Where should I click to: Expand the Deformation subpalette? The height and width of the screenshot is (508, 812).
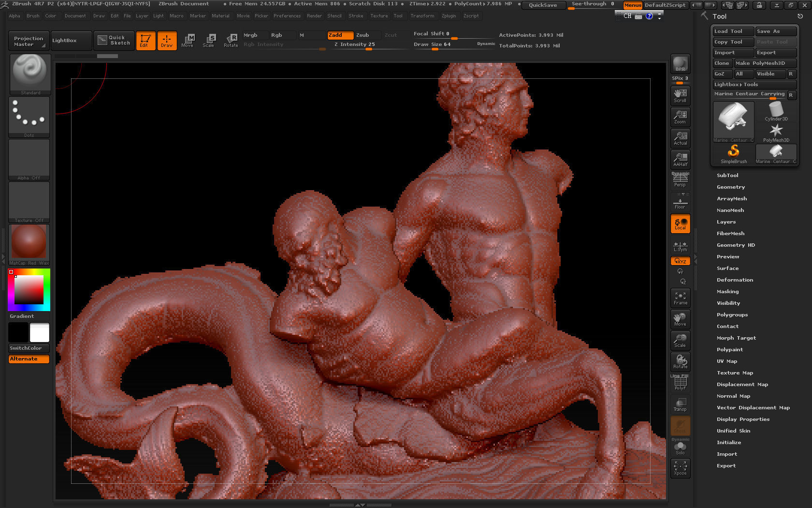[735, 280]
